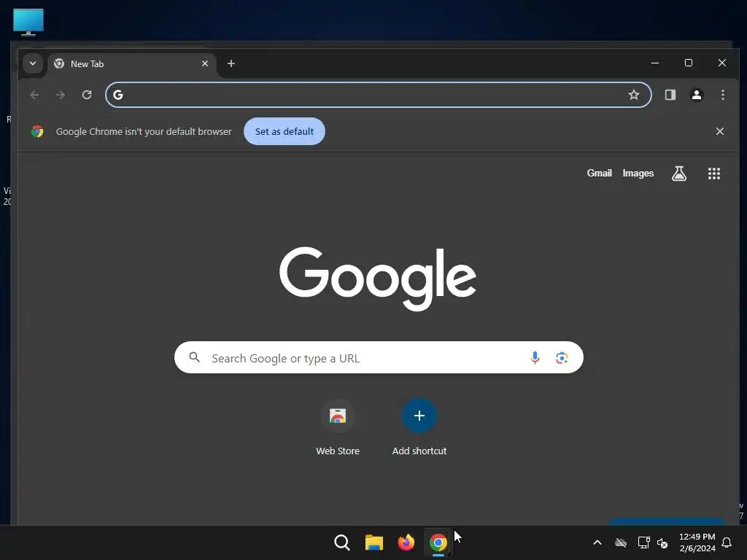
Task: Minimize the Chrome window
Action: point(655,63)
